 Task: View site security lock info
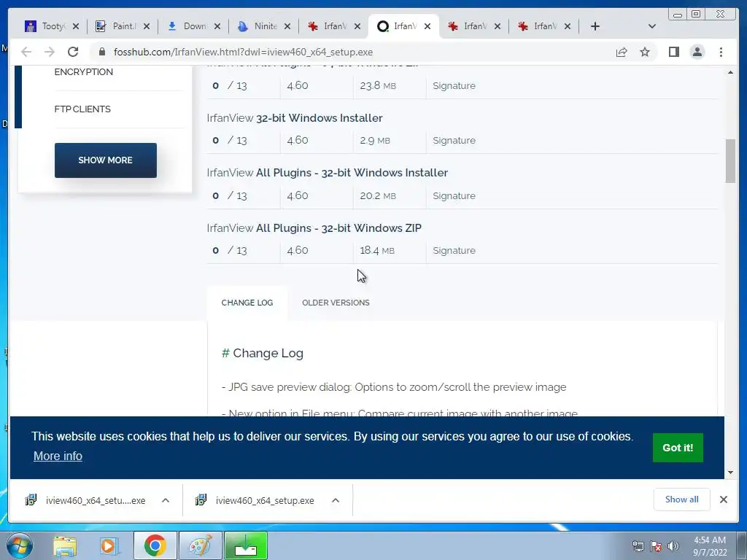(102, 52)
